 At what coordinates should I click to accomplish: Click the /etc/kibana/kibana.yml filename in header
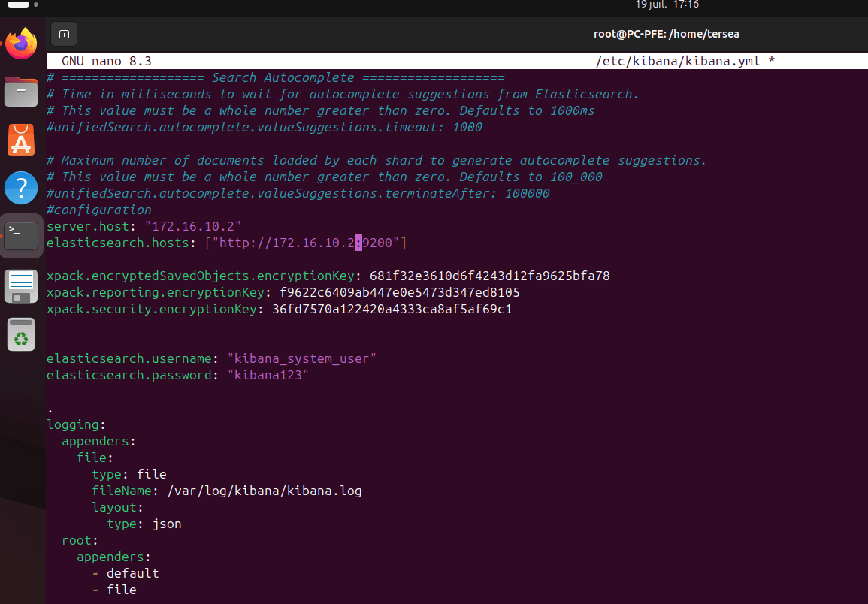pos(678,61)
